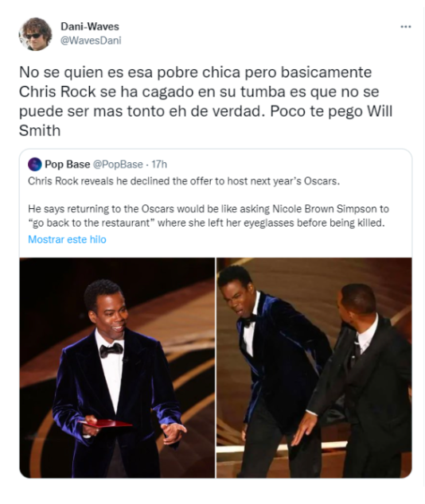Click the red envelope in the left photo

(106, 424)
